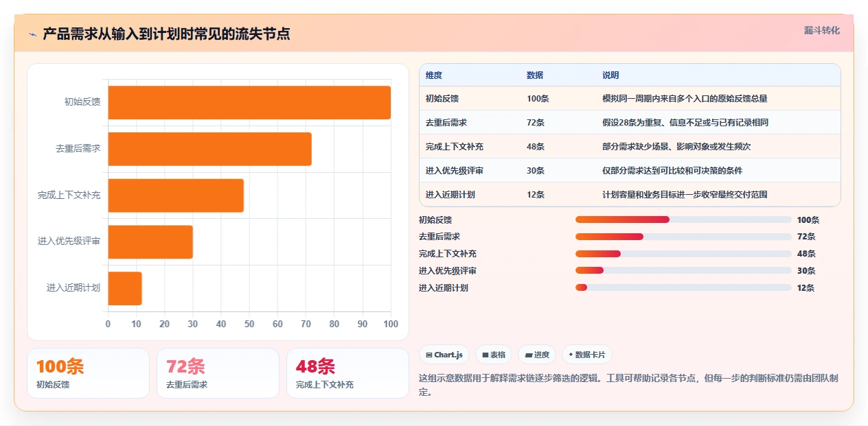Click the 数据卡片 chip
868x426 pixels.
point(586,355)
